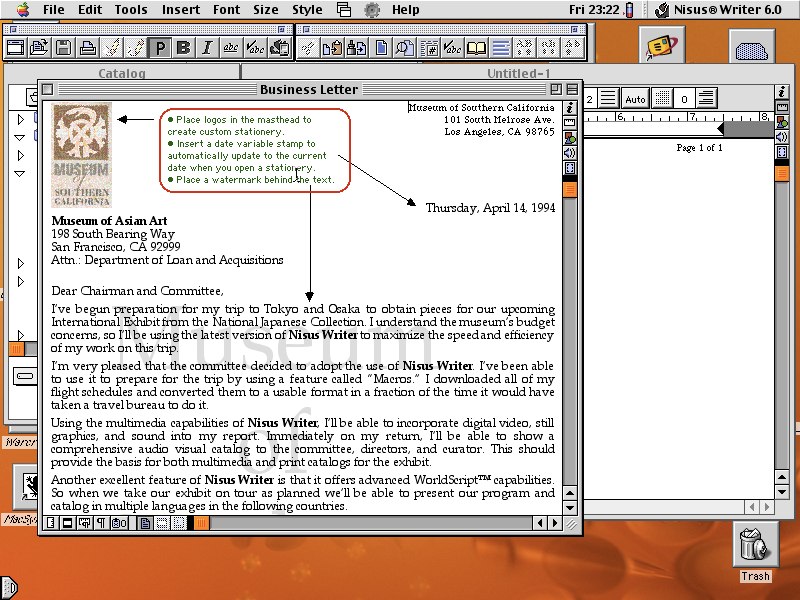The height and width of the screenshot is (600, 800).
Task: Click the open book thesaurus icon
Action: point(477,48)
